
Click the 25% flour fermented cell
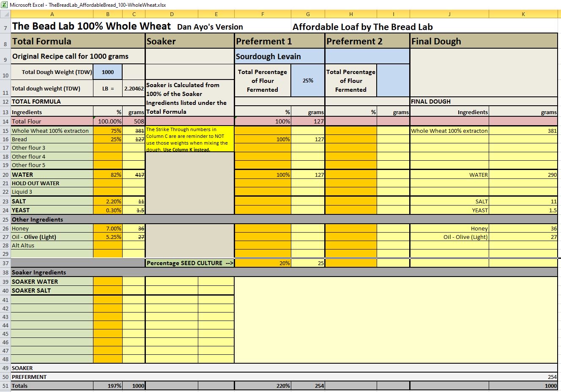click(x=308, y=80)
